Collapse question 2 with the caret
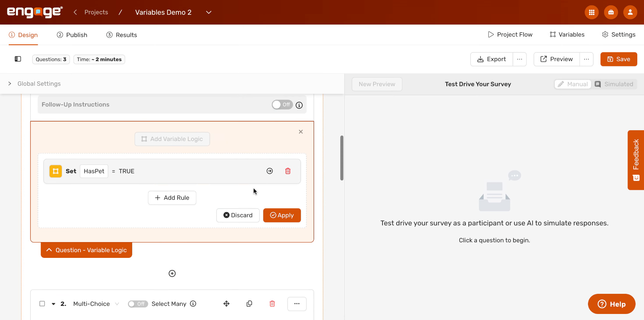The height and width of the screenshot is (320, 644). pyautogui.click(x=53, y=304)
